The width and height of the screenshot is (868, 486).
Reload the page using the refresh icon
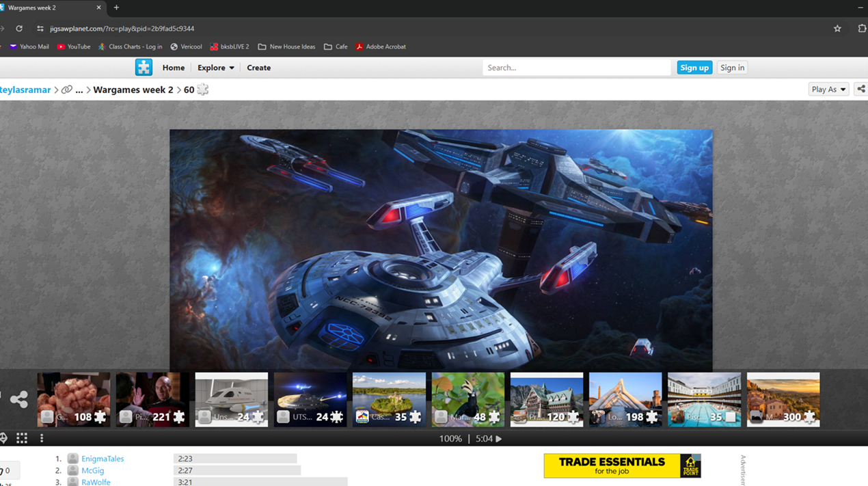click(19, 29)
